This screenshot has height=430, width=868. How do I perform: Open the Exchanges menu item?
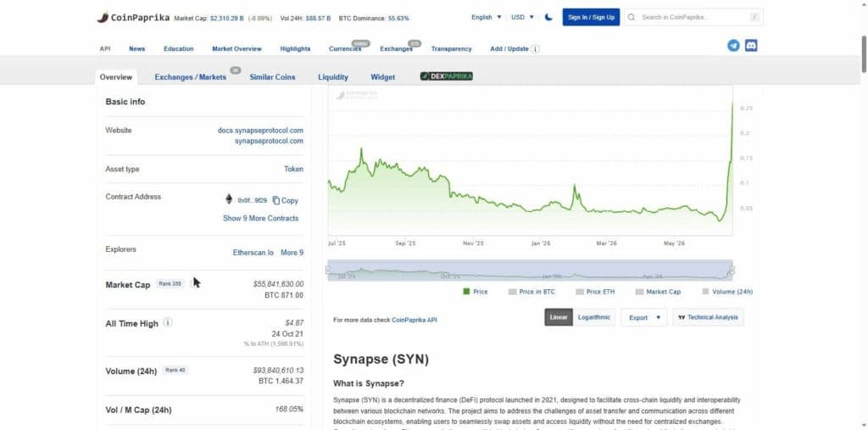tap(397, 48)
